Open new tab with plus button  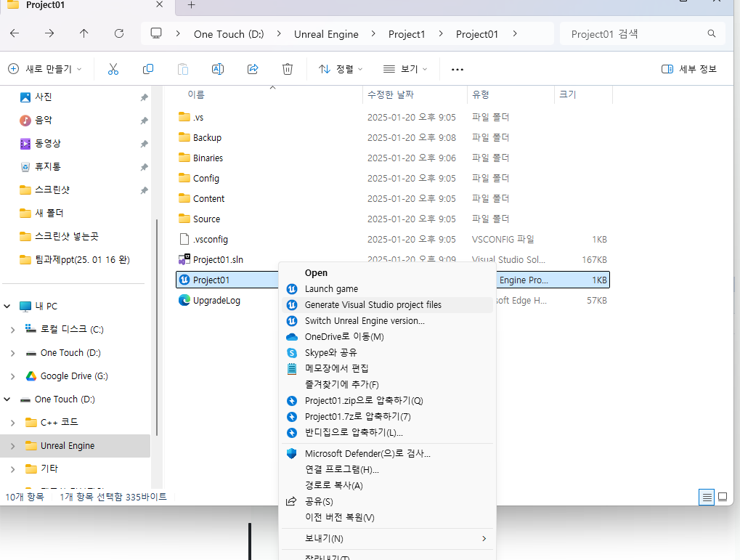(x=191, y=5)
